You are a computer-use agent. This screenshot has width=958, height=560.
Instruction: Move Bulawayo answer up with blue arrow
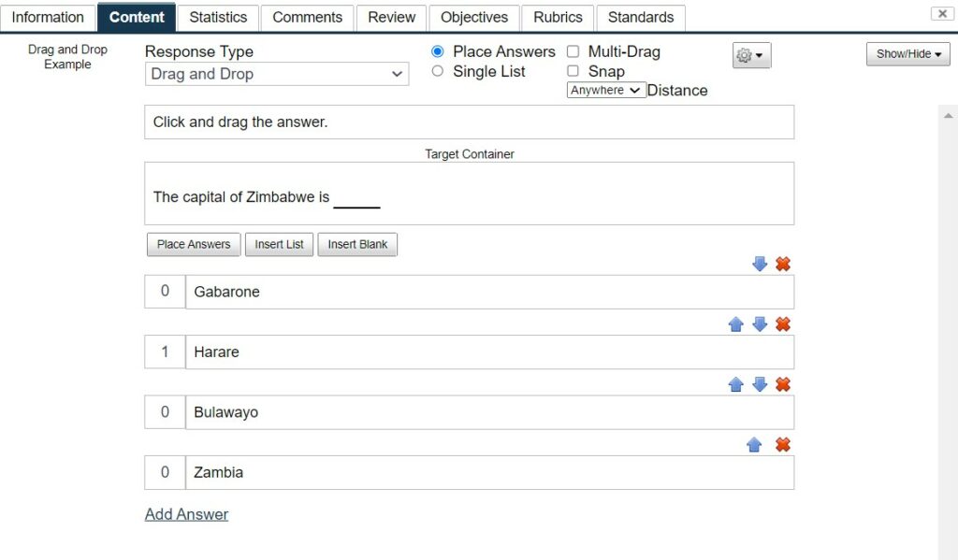click(x=735, y=384)
